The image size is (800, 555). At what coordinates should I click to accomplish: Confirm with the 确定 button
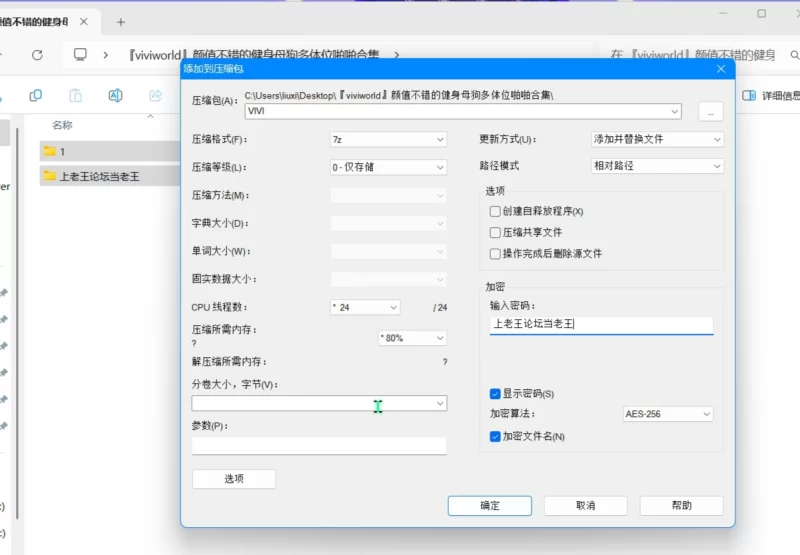click(490, 506)
